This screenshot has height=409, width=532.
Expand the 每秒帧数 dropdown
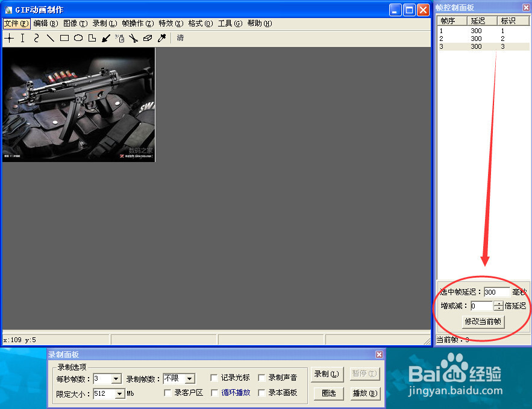[116, 378]
